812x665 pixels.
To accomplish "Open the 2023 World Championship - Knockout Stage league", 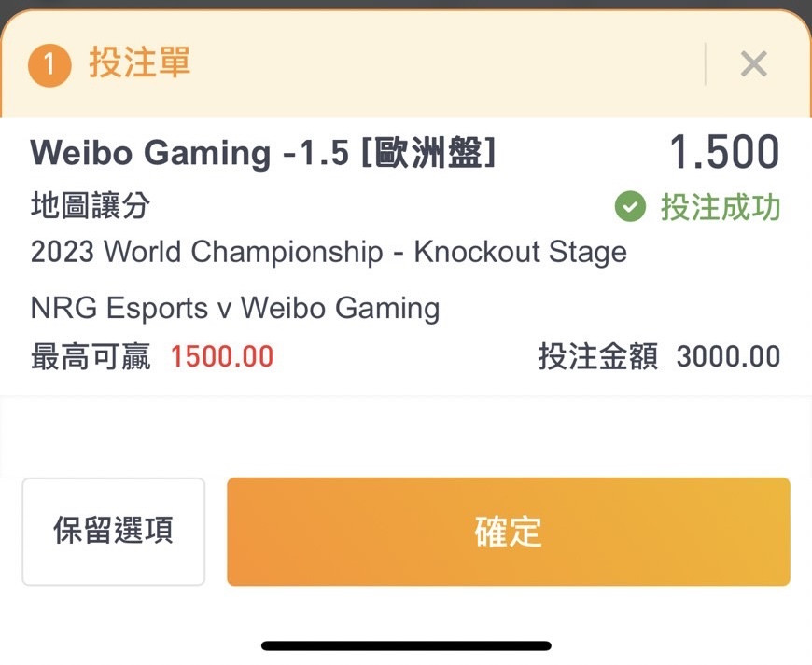I will [329, 252].
